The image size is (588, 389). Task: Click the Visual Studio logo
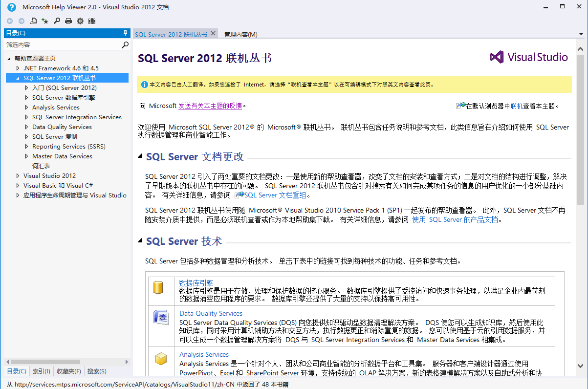coord(529,57)
